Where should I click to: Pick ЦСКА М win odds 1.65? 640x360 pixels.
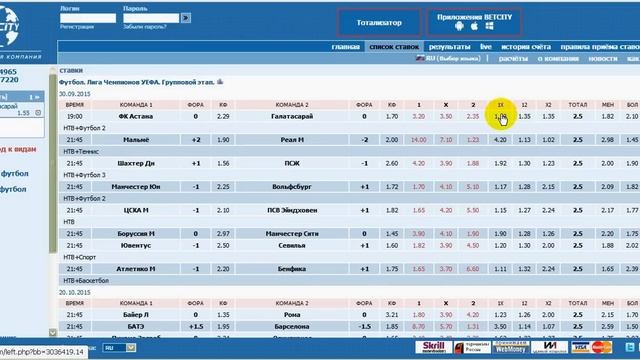(x=418, y=210)
